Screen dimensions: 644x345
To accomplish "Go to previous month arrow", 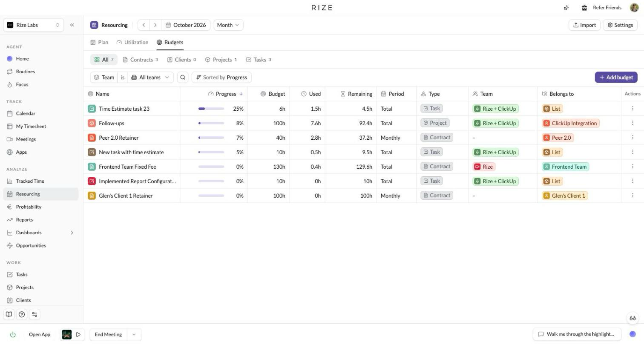I will pyautogui.click(x=144, y=25).
